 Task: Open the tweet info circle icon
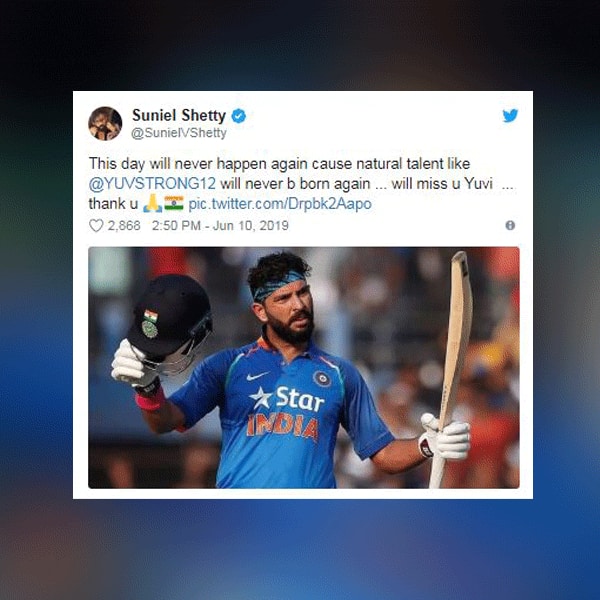pyautogui.click(x=510, y=225)
